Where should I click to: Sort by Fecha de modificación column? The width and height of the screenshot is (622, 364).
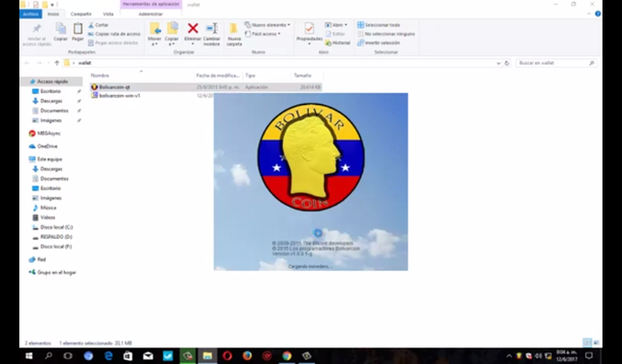click(x=218, y=76)
